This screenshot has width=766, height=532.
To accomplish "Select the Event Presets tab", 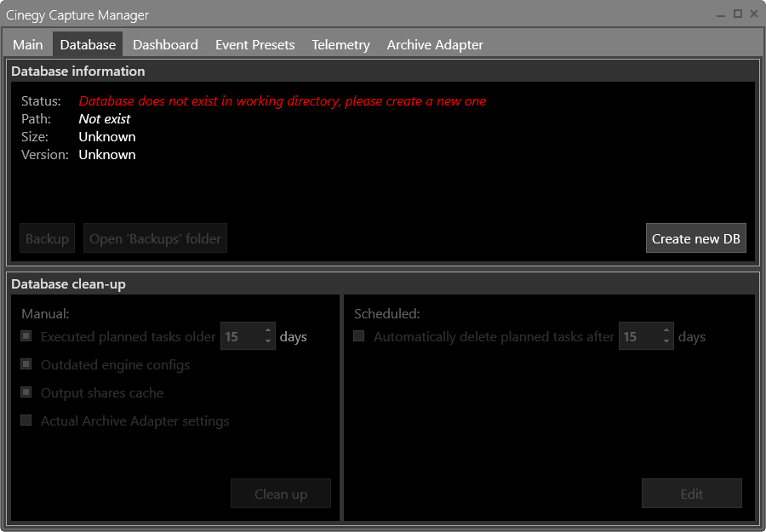I will 254,44.
